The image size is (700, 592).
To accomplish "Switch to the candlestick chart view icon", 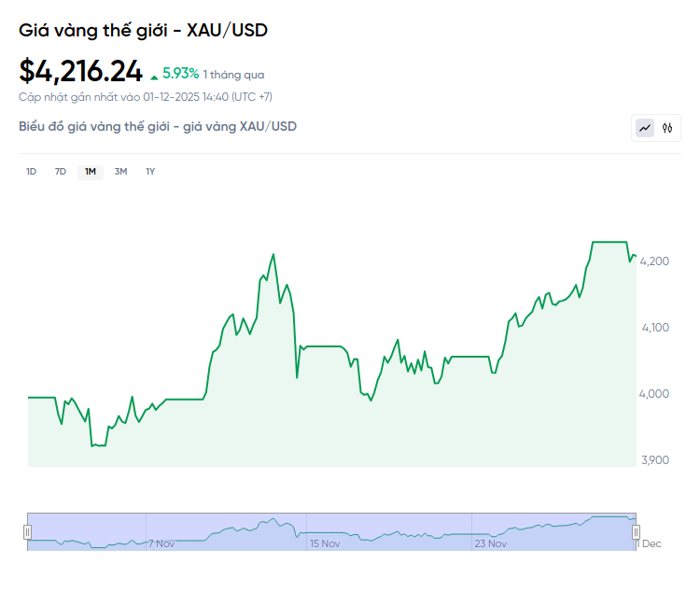I will 667,128.
